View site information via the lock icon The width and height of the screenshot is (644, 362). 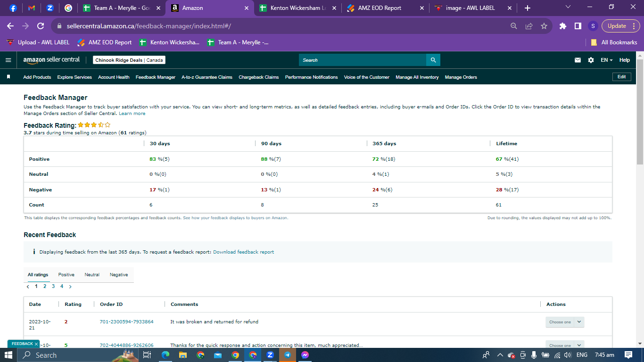60,26
